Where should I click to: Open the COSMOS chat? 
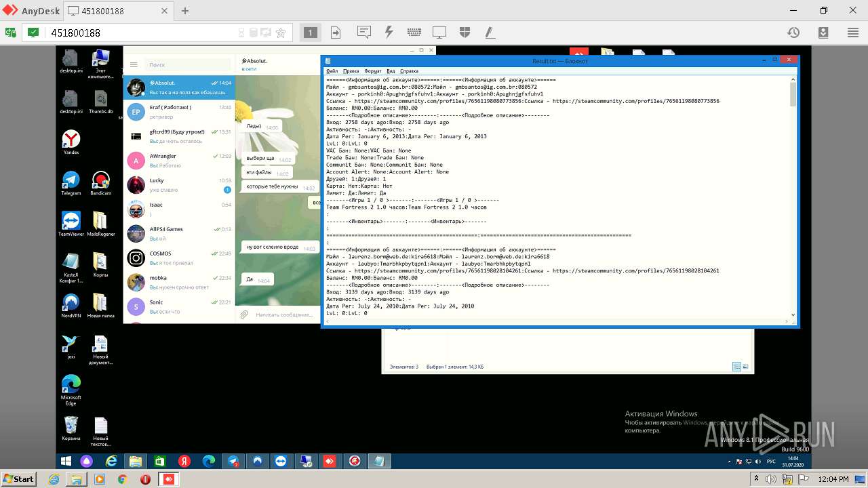point(179,258)
